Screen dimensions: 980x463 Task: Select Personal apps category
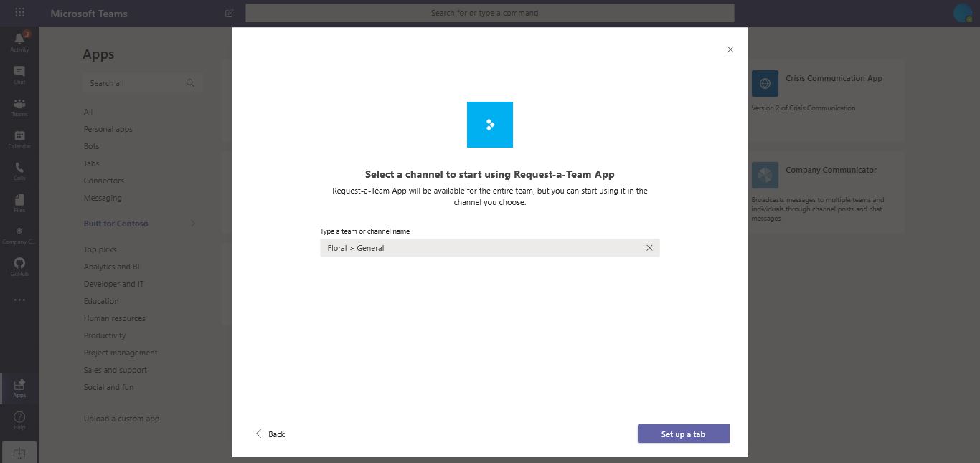[108, 129]
